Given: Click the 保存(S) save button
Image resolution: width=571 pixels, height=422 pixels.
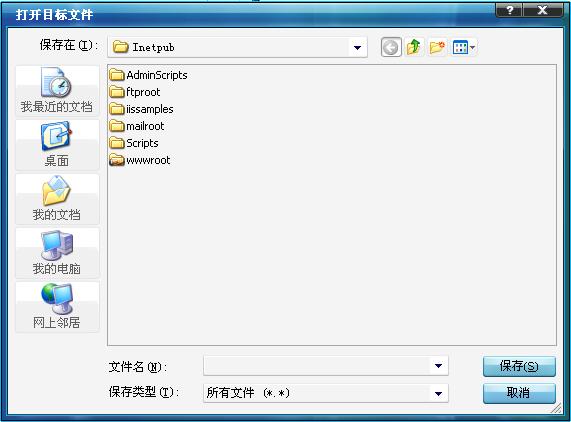Looking at the screenshot, I should (x=519, y=366).
